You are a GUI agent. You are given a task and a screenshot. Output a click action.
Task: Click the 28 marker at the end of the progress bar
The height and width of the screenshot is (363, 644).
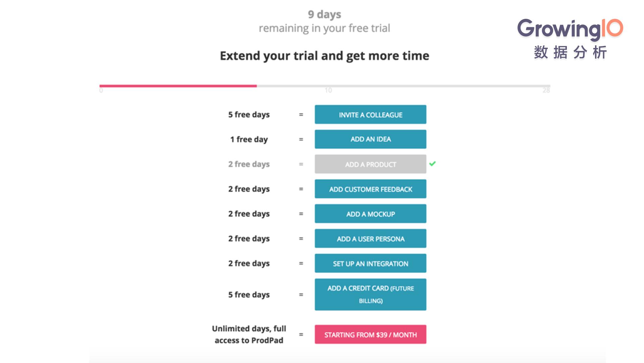[546, 90]
